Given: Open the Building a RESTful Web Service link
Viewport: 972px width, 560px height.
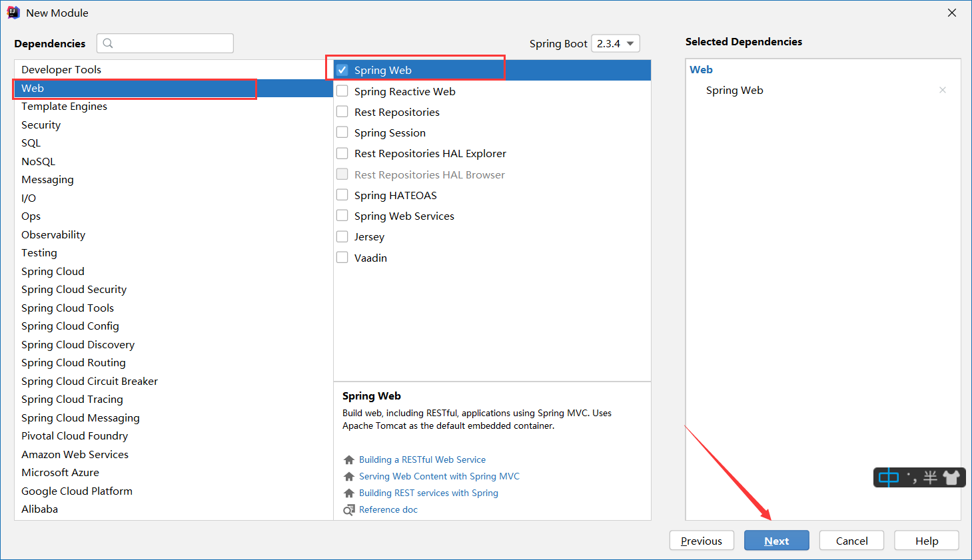Looking at the screenshot, I should [x=422, y=460].
